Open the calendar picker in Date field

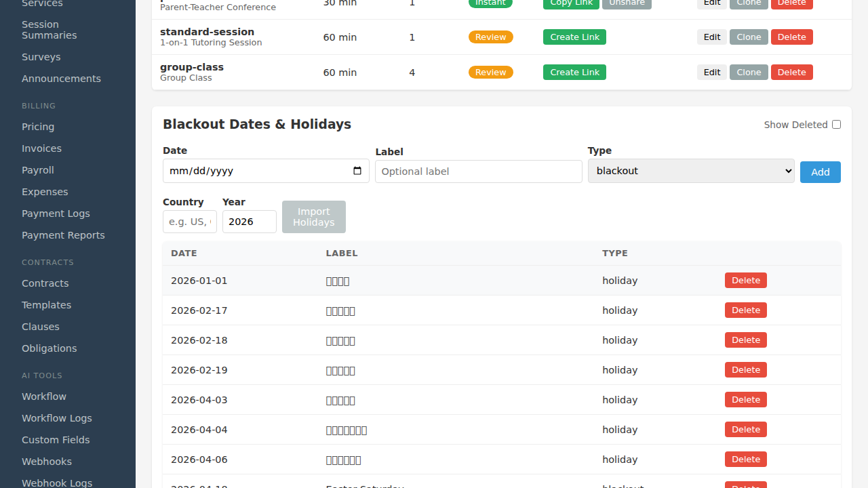(357, 171)
